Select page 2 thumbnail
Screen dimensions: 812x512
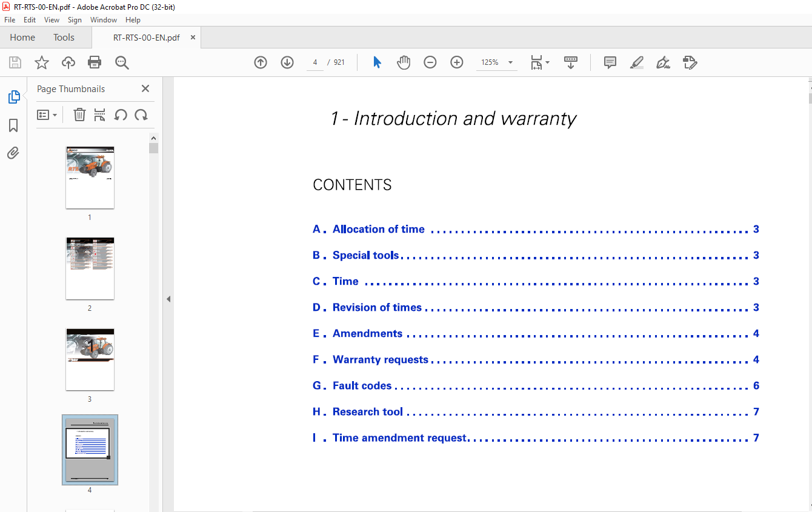[90, 268]
